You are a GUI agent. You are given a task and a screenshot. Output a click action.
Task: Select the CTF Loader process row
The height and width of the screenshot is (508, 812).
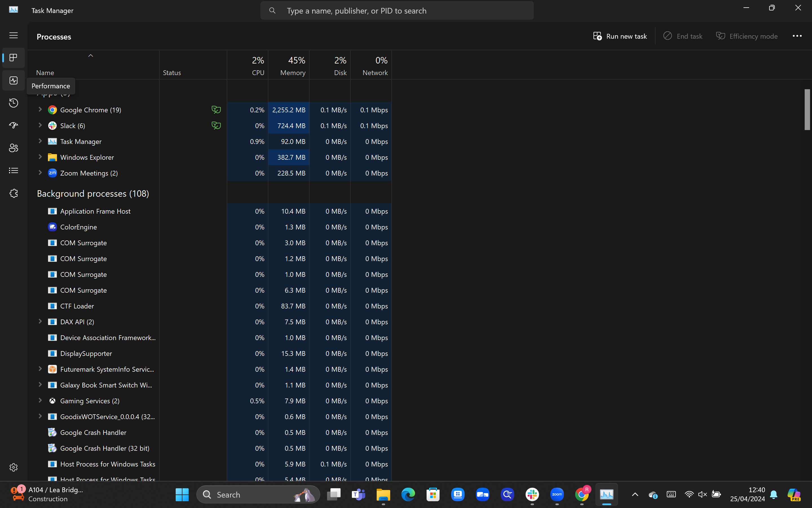point(210,306)
